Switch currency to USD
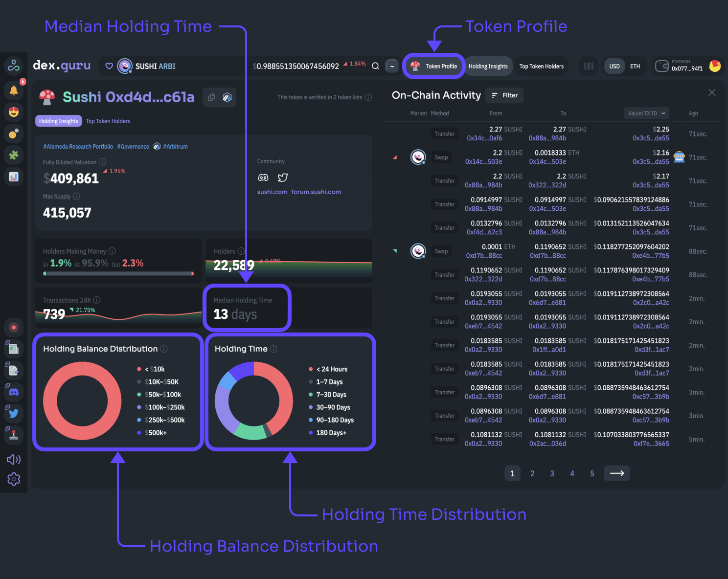The width and height of the screenshot is (728, 579). pos(614,66)
